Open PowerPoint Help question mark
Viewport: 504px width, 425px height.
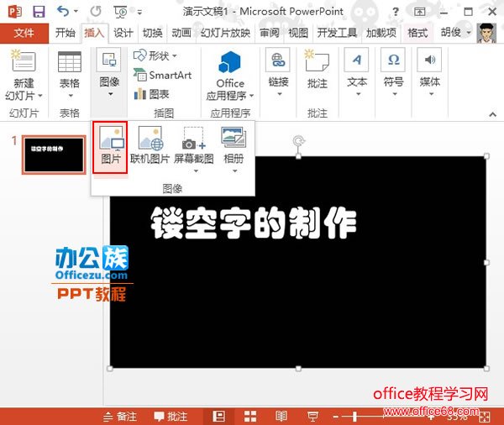[x=396, y=12]
